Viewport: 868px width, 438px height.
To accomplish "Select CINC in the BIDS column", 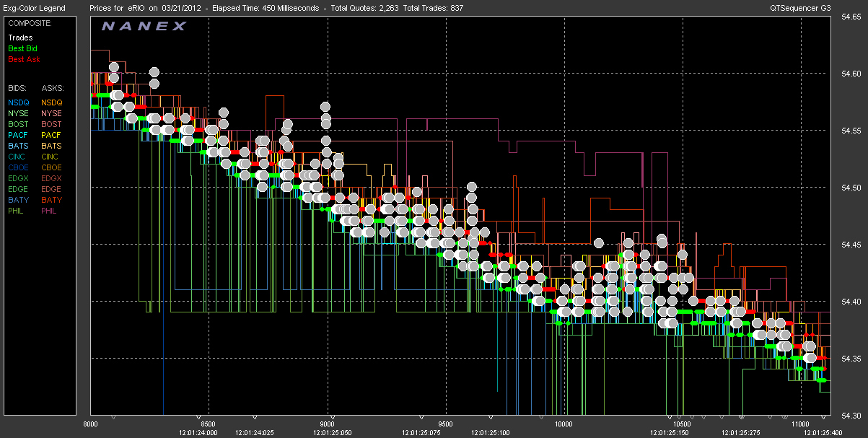I will click(x=18, y=157).
